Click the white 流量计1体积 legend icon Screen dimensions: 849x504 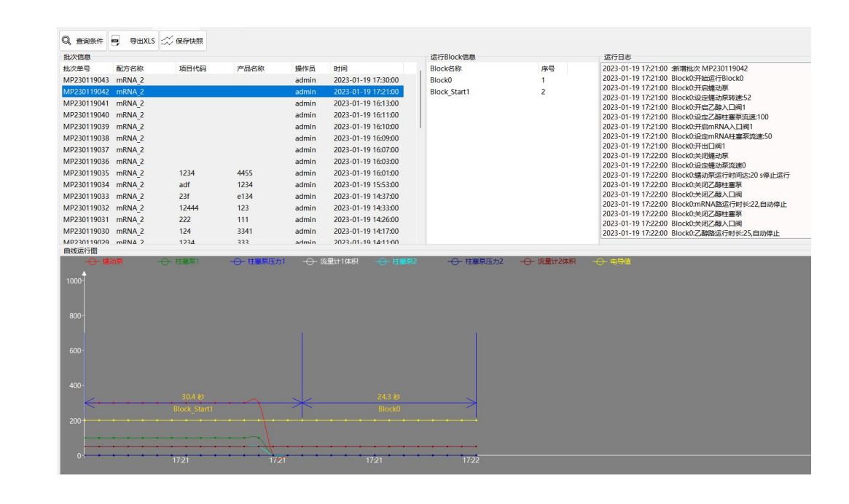[x=309, y=261]
